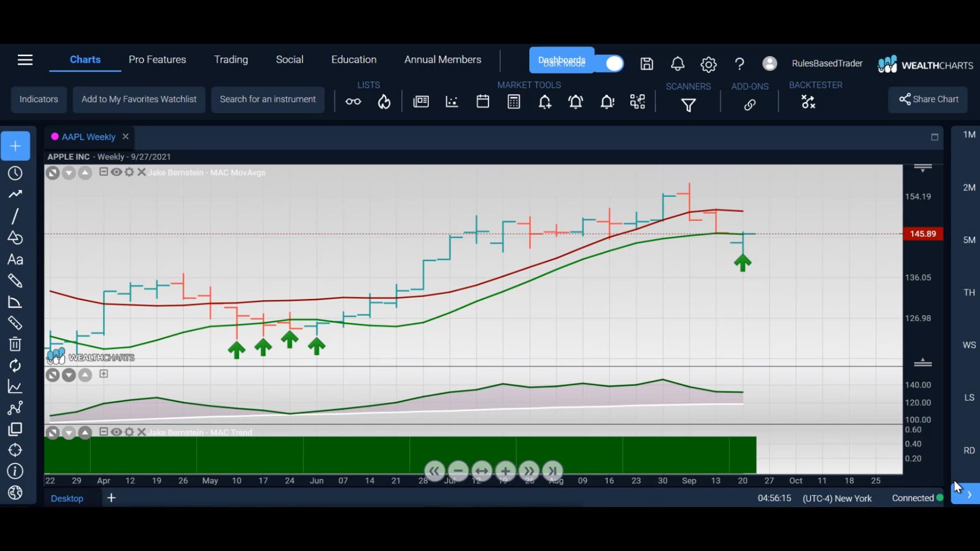The width and height of the screenshot is (980, 551).
Task: Open the hamburger main menu
Action: (x=25, y=60)
